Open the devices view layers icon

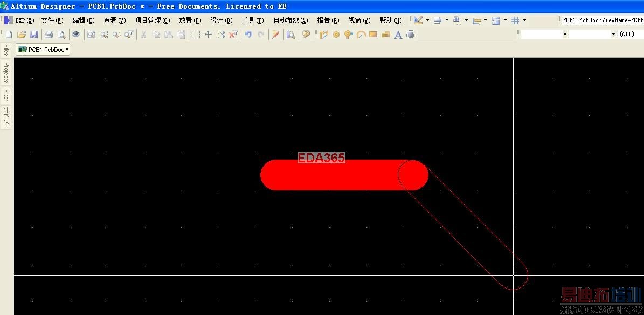tap(76, 35)
